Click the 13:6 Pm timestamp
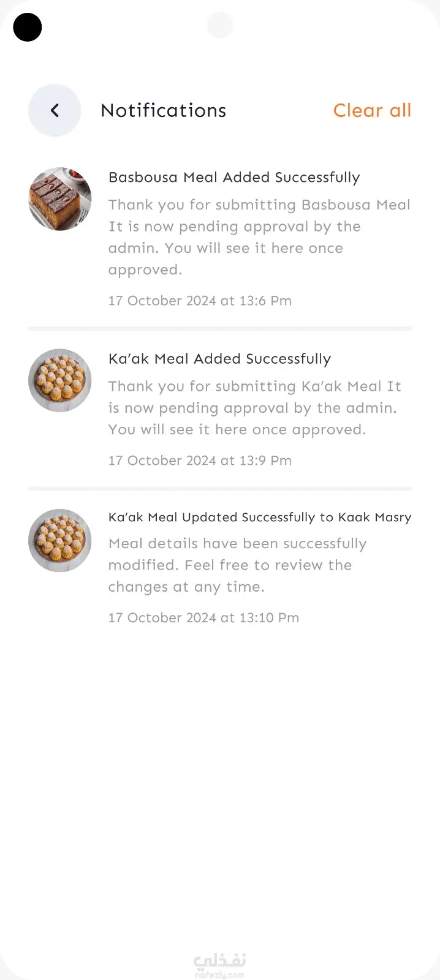 coord(200,301)
